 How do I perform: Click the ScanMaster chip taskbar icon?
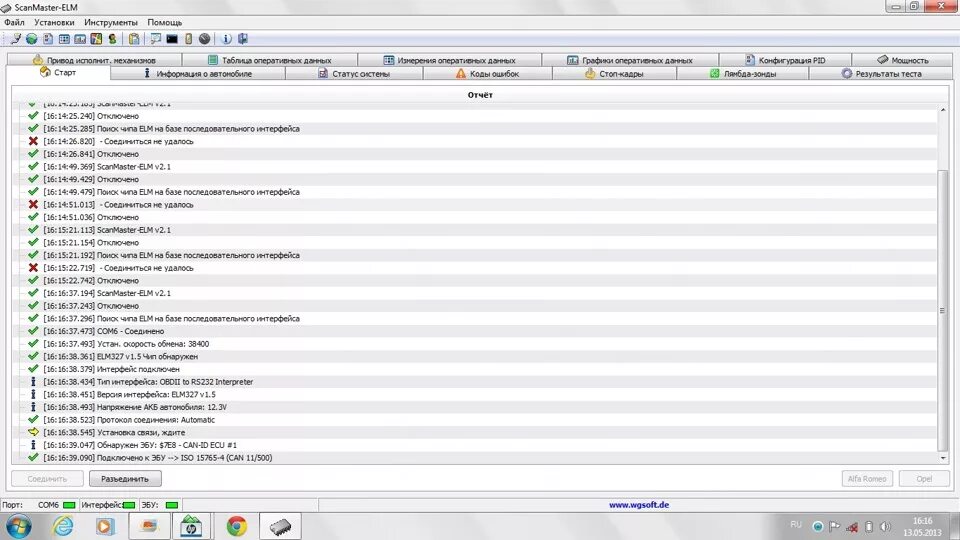pos(280,526)
